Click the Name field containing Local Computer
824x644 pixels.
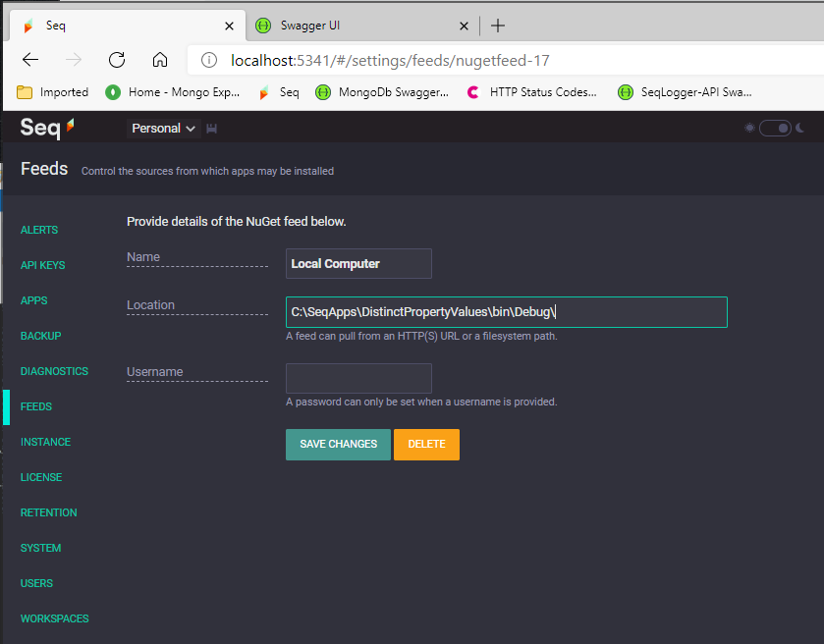click(x=358, y=264)
